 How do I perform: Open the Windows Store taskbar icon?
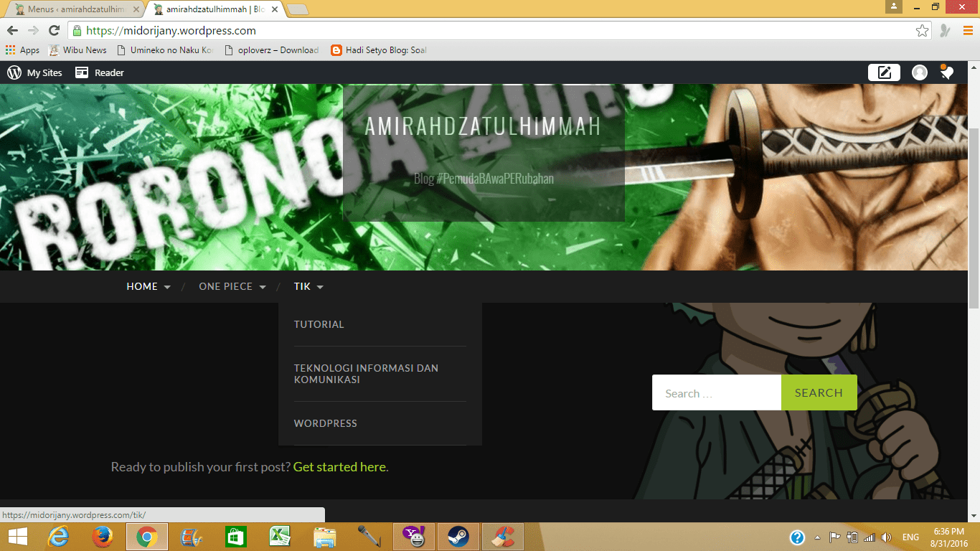tap(236, 537)
